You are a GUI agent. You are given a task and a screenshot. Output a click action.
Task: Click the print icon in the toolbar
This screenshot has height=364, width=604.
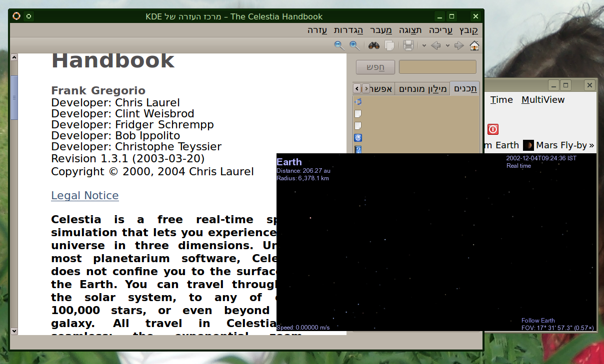(408, 45)
